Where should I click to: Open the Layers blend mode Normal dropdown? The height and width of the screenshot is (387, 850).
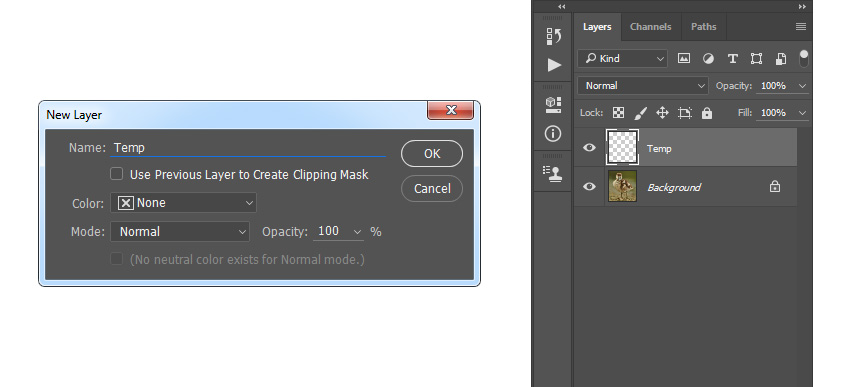click(643, 86)
